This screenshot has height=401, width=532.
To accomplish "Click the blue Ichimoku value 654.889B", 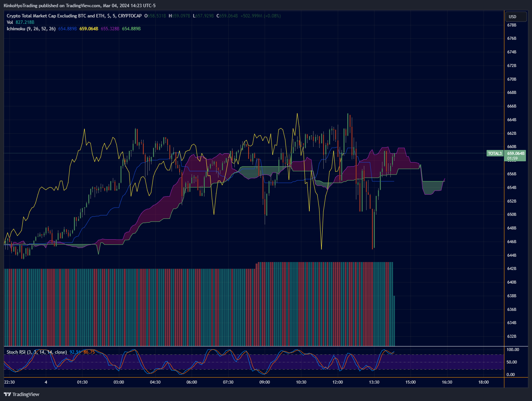I will (x=67, y=29).
